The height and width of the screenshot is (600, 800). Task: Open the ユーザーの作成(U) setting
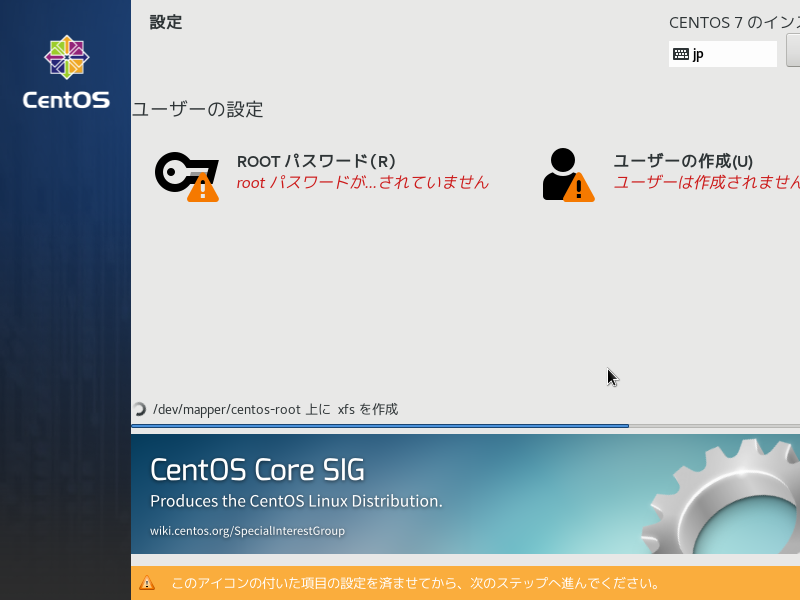coord(683,161)
